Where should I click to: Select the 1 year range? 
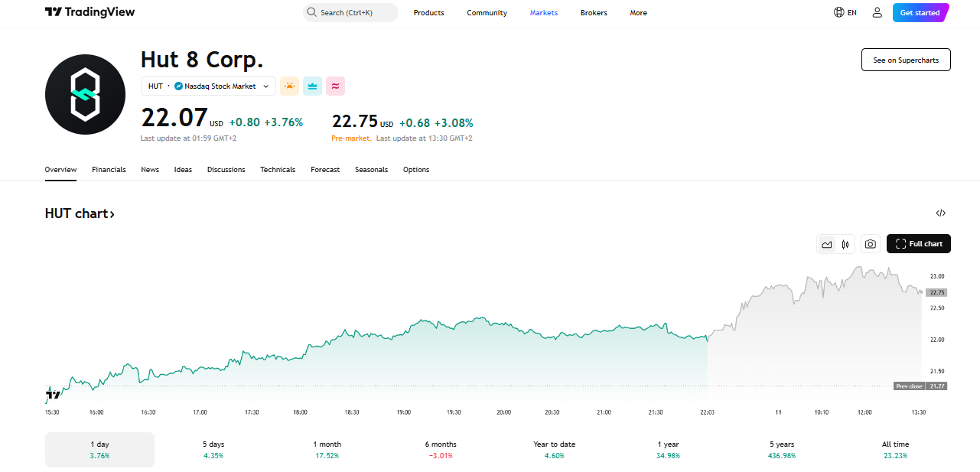click(668, 450)
